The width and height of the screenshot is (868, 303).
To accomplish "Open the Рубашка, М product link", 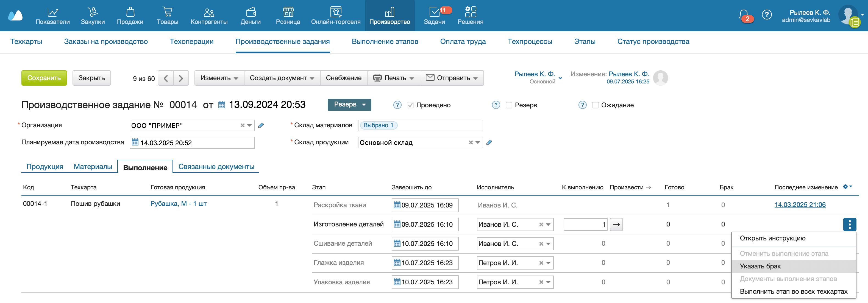I will pos(179,204).
